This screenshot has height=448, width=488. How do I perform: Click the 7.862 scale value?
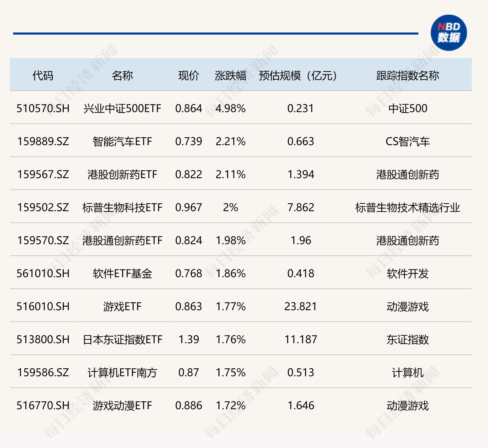pos(301,207)
